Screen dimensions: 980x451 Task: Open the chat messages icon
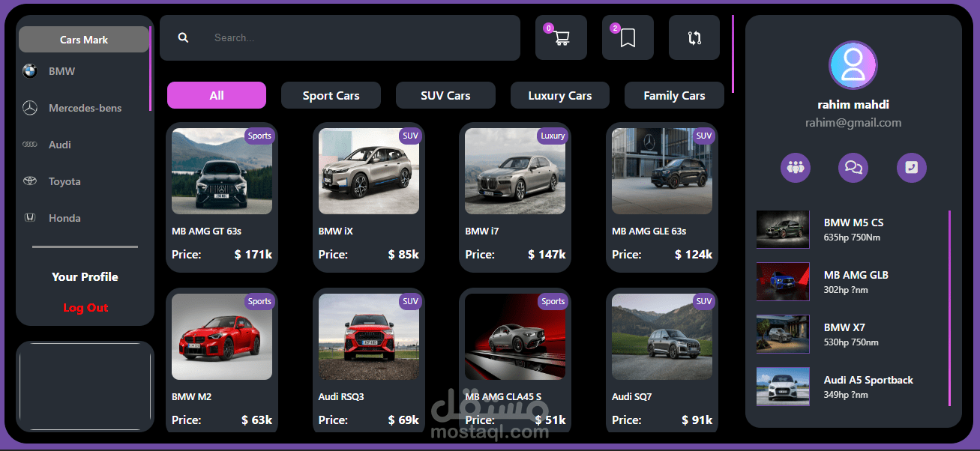pos(853,167)
